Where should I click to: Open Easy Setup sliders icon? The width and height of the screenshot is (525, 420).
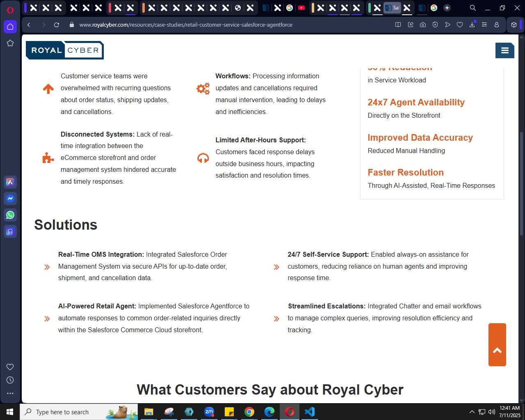[x=484, y=25]
